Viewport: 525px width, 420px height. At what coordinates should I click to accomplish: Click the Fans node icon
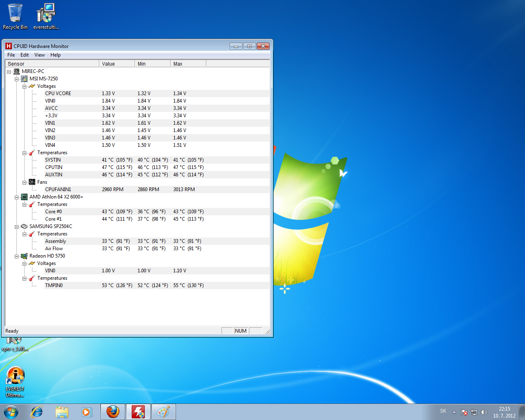(x=32, y=182)
